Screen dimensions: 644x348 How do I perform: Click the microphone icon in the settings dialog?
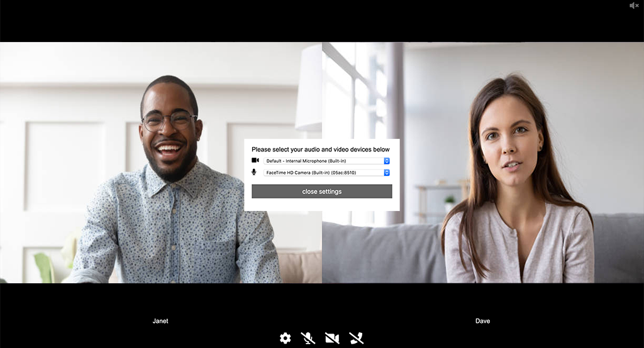tap(254, 172)
